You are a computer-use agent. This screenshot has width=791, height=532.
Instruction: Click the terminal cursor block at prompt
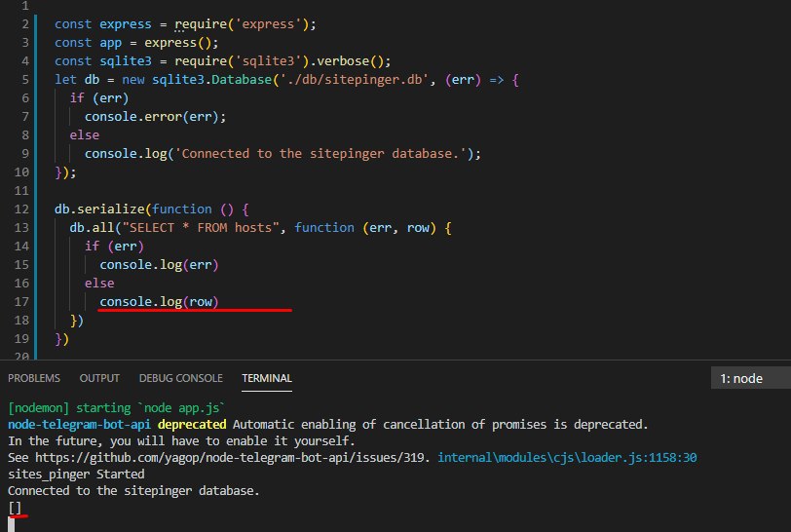tap(11, 524)
